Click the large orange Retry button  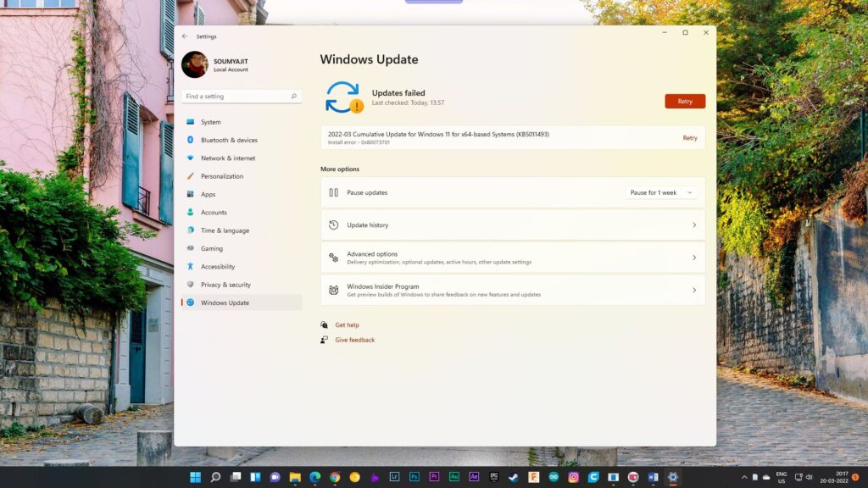pyautogui.click(x=685, y=102)
